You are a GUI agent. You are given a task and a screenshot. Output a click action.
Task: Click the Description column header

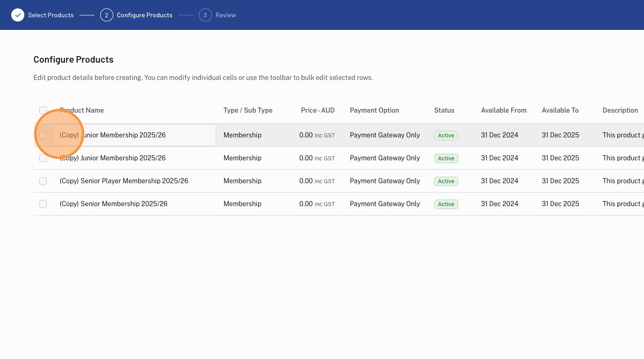pyautogui.click(x=620, y=110)
